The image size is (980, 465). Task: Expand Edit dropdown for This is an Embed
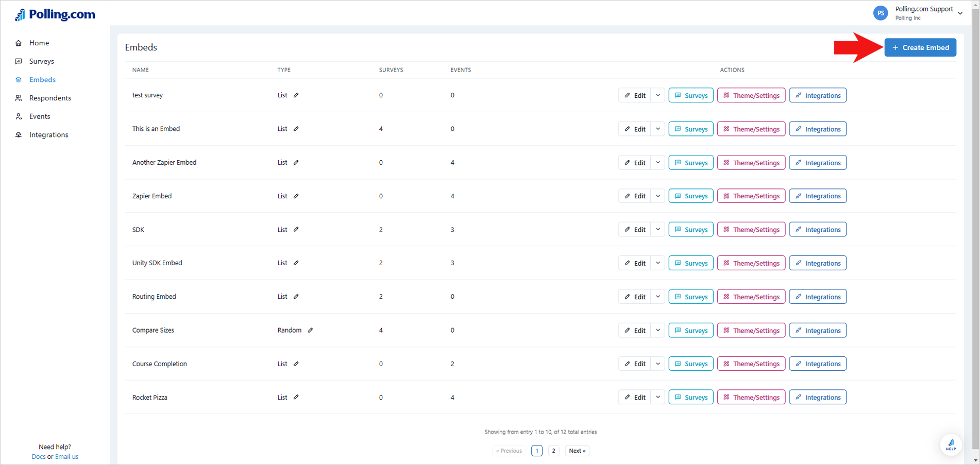[x=658, y=129]
